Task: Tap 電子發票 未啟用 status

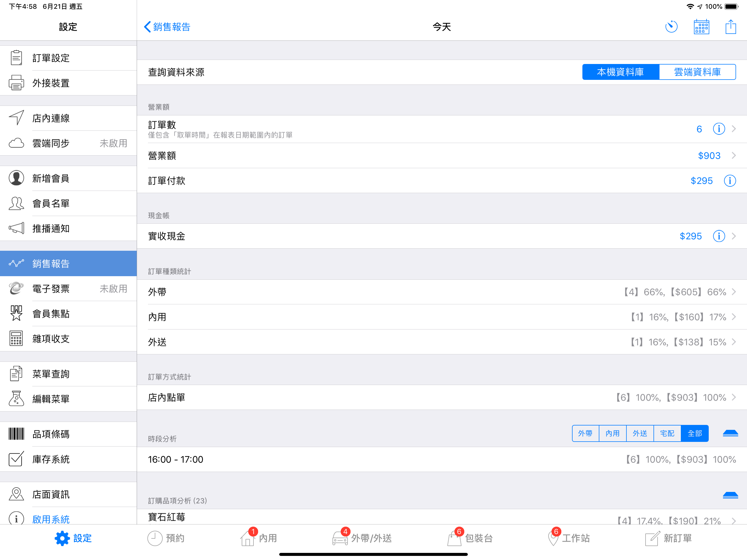Action: (x=113, y=289)
